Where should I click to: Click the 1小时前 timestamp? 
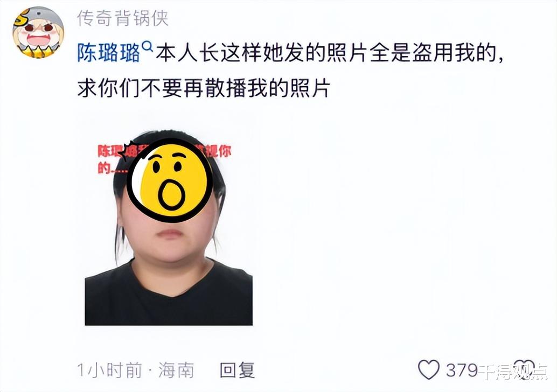point(109,370)
